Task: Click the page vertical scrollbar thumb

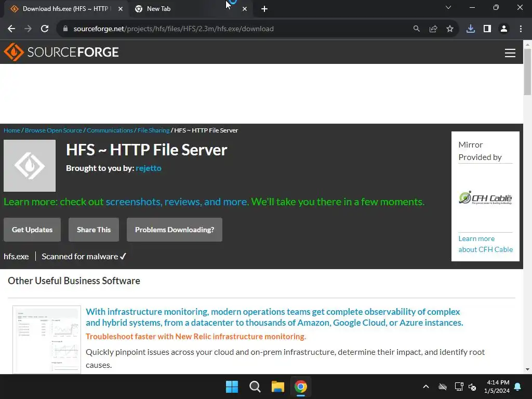Action: tap(527, 72)
